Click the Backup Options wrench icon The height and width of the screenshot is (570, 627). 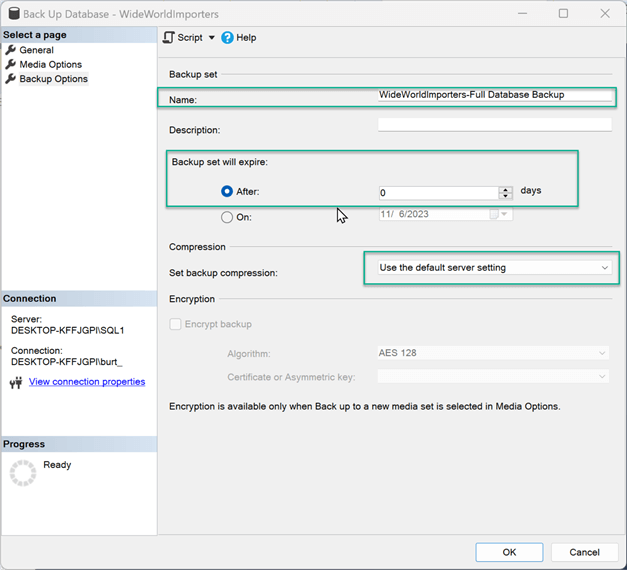(x=11, y=79)
